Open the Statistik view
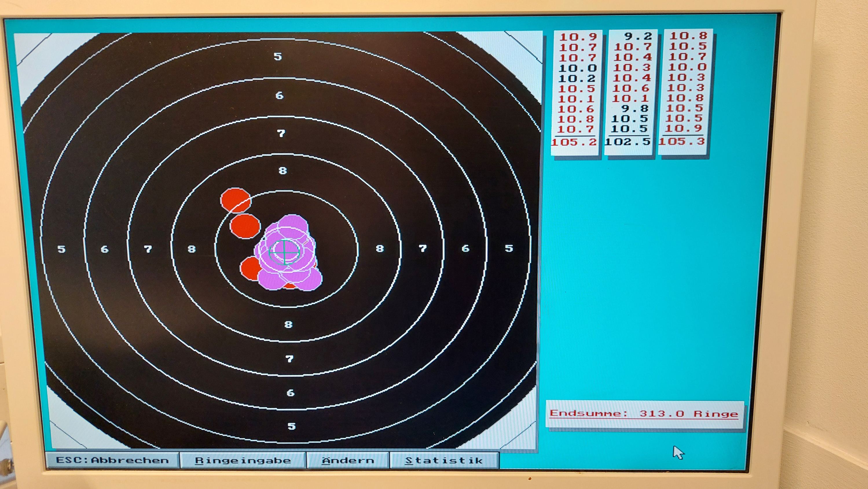The image size is (868, 489). [x=444, y=460]
